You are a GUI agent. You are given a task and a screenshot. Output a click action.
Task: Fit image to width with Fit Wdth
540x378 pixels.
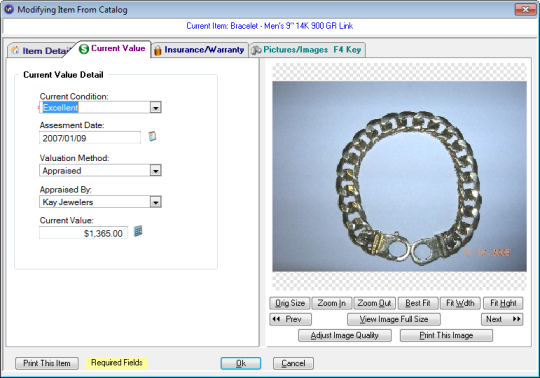click(x=460, y=303)
